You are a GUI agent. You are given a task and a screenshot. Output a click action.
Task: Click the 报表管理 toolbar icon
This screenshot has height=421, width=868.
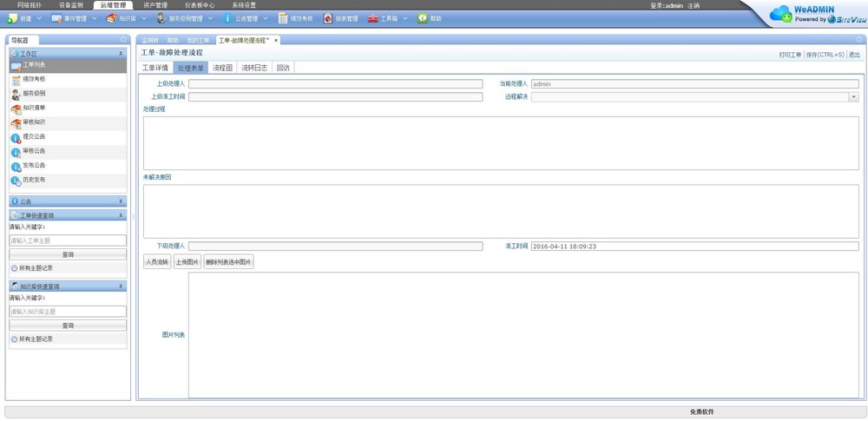click(328, 18)
